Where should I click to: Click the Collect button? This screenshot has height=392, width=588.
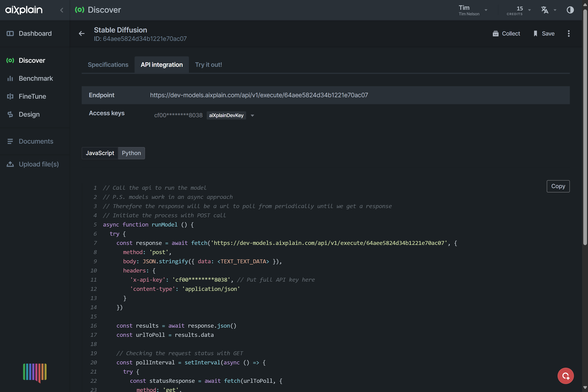click(x=506, y=34)
